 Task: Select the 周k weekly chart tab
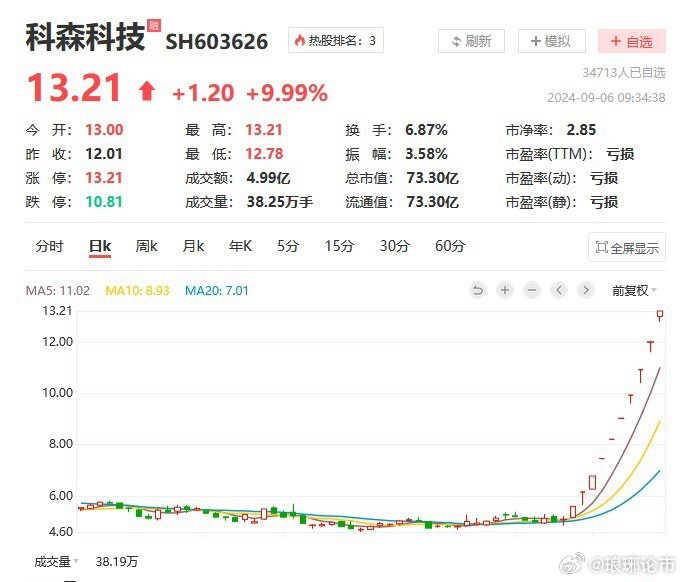147,246
